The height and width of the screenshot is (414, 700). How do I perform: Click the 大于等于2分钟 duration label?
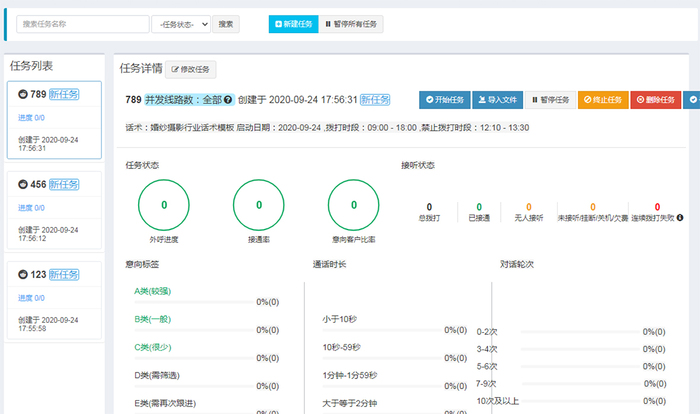click(x=350, y=404)
